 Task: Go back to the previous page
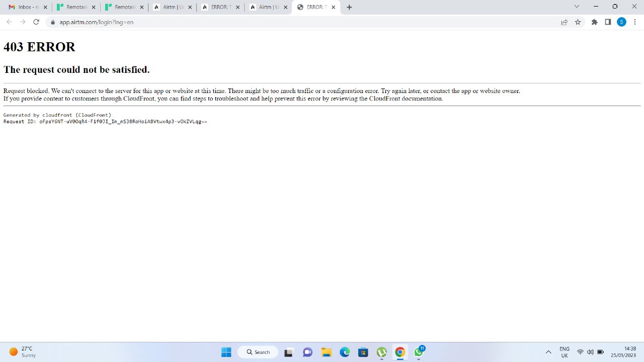coord(9,22)
